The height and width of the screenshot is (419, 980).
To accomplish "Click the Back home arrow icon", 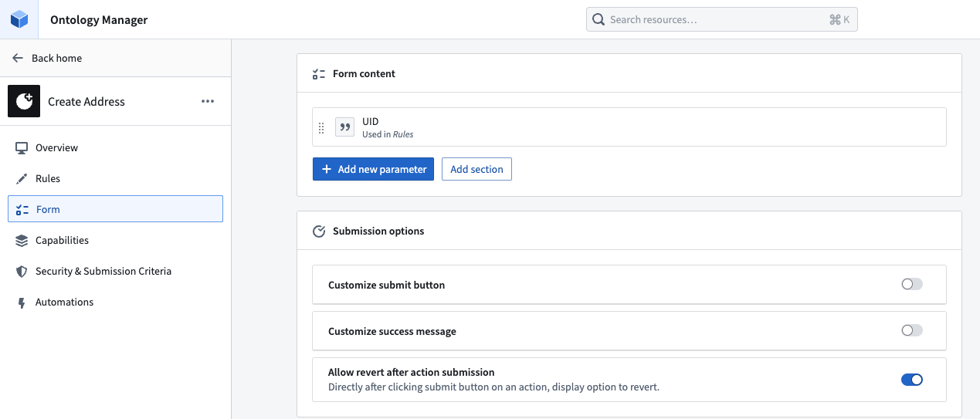I will click(x=18, y=58).
